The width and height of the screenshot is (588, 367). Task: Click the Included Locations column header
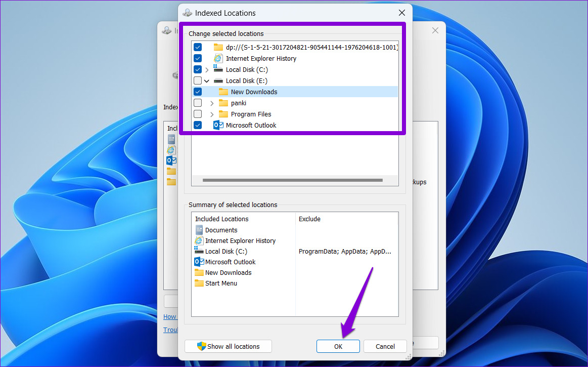coord(222,219)
